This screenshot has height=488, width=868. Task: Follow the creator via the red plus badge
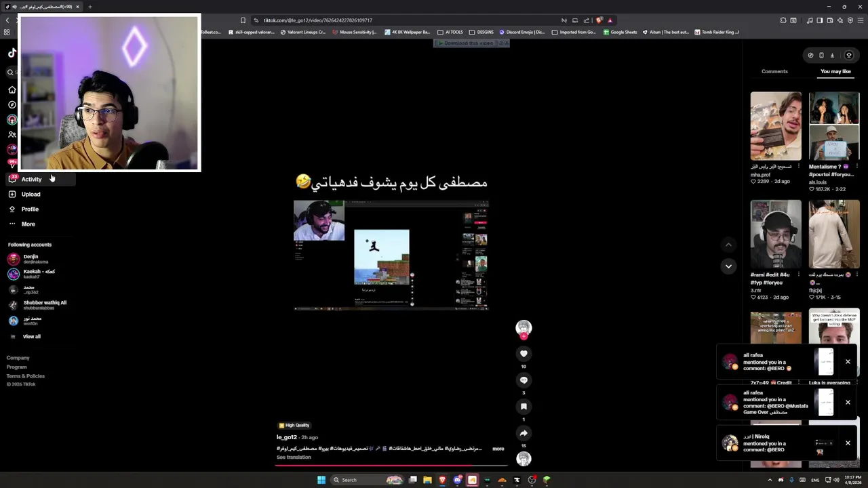(x=524, y=336)
